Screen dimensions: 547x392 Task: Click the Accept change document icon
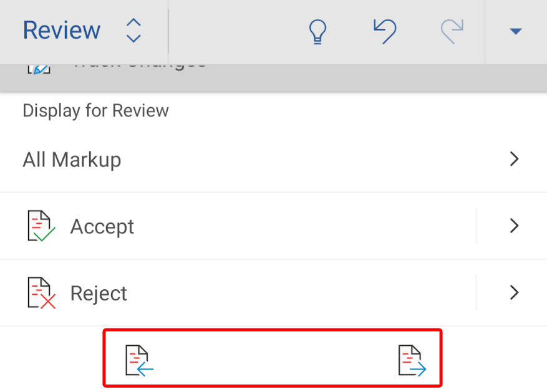click(x=41, y=226)
